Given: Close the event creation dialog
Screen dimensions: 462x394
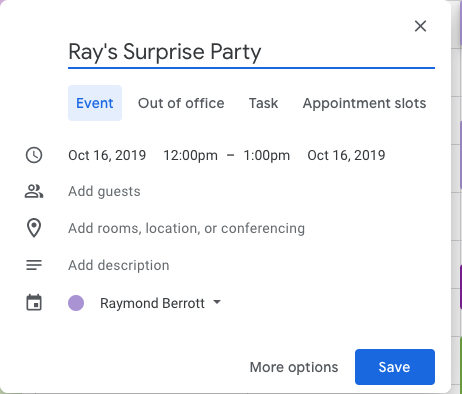Looking at the screenshot, I should point(420,26).
